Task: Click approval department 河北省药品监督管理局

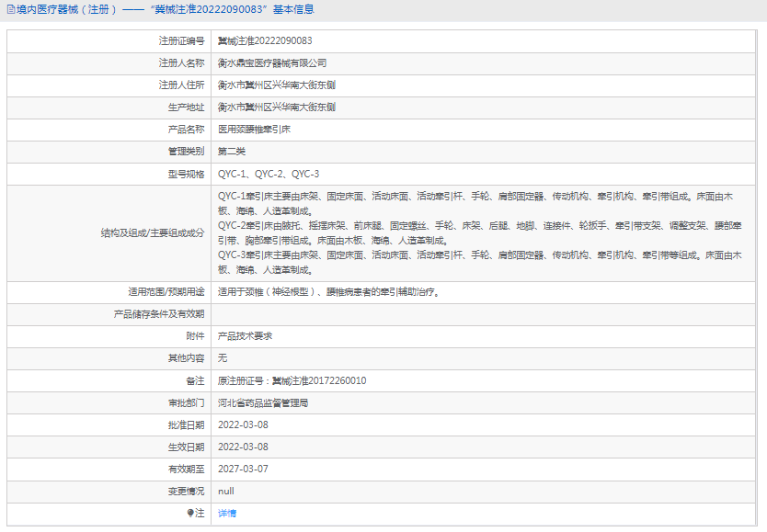Action: pos(263,403)
